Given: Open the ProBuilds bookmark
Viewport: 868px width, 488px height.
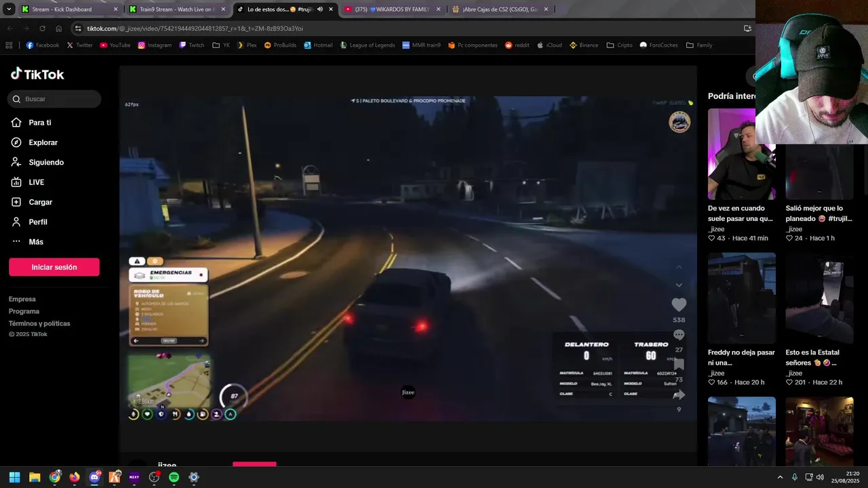Looking at the screenshot, I should pos(280,45).
